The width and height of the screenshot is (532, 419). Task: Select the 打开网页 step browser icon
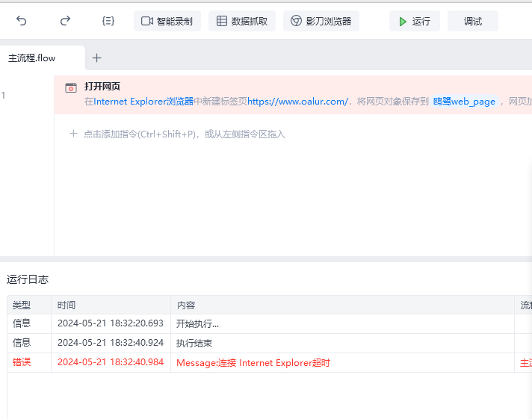click(x=71, y=87)
